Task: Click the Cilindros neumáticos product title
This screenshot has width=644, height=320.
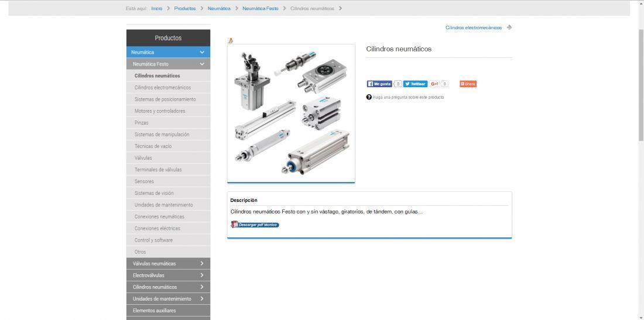Action: [399, 49]
